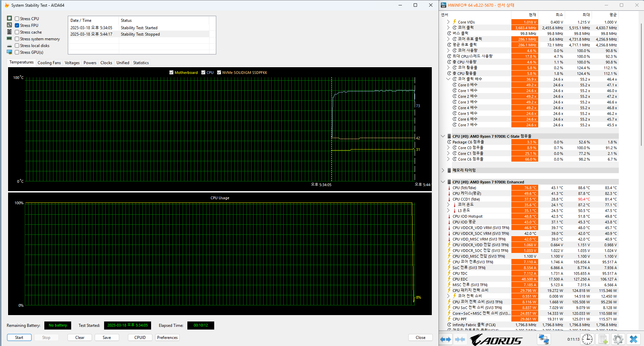644x346 pixels.
Task: Click the FPU icon beside Stress FPU
Action: [x=9, y=25]
